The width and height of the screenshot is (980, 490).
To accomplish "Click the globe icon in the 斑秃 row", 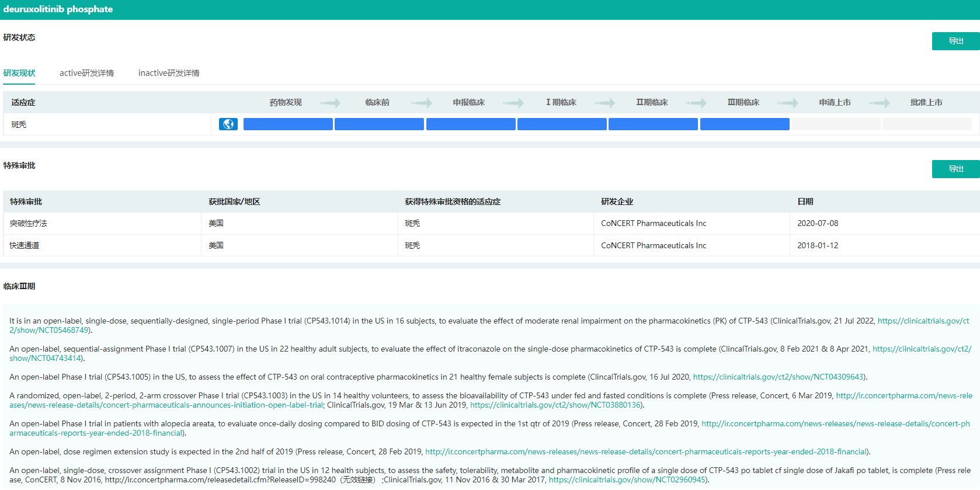I will pyautogui.click(x=228, y=124).
